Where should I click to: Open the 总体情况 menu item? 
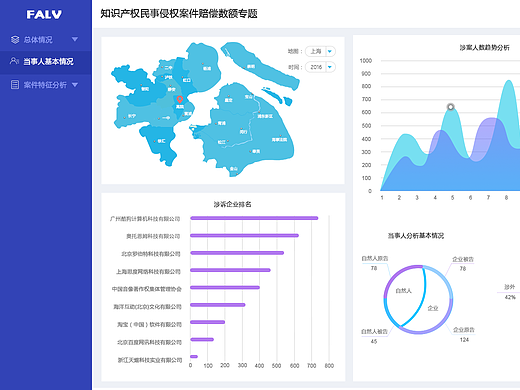46,40
